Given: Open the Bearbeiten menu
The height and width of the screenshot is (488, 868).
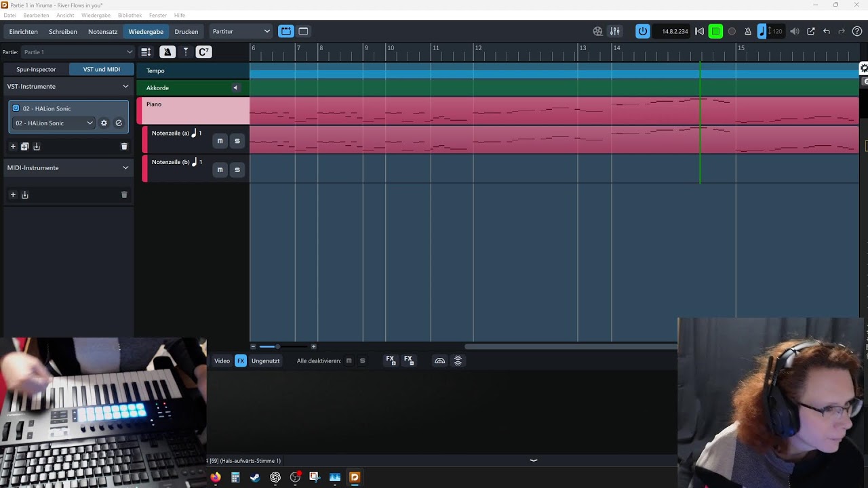Looking at the screenshot, I should (36, 15).
